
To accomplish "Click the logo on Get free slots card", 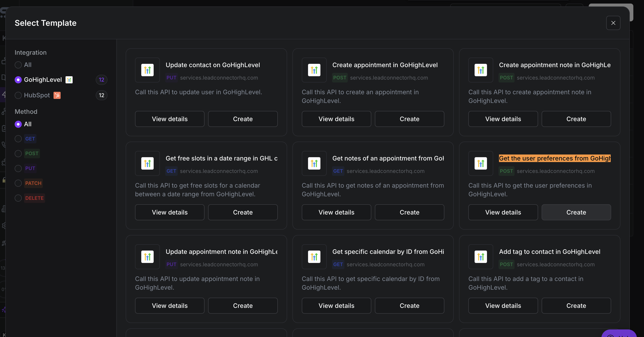I will click(x=147, y=163).
